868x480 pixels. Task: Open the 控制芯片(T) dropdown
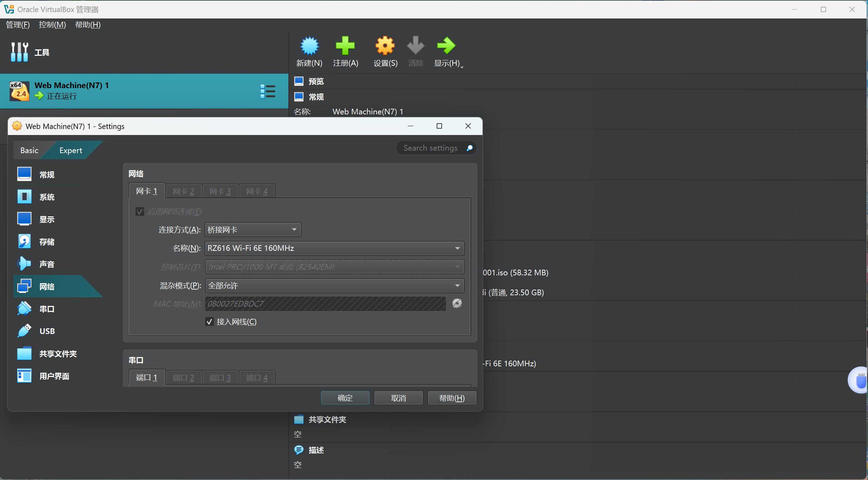[335, 267]
